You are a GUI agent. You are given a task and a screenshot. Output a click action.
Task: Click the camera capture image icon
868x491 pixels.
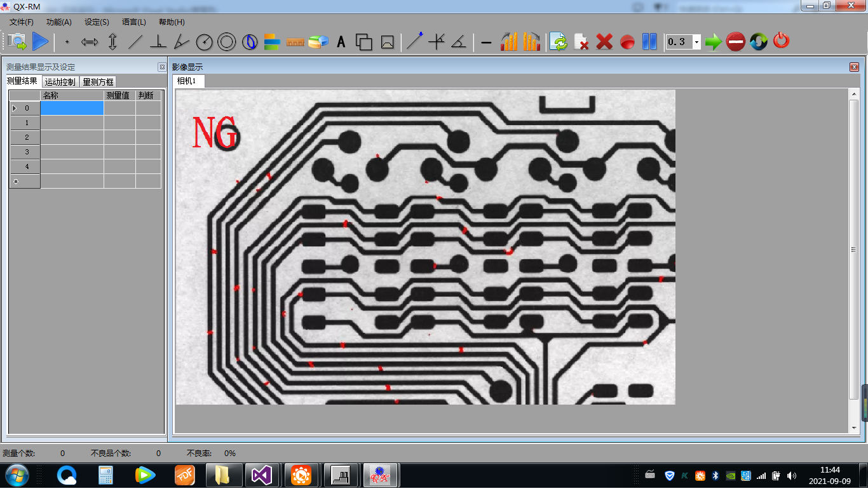tap(17, 42)
